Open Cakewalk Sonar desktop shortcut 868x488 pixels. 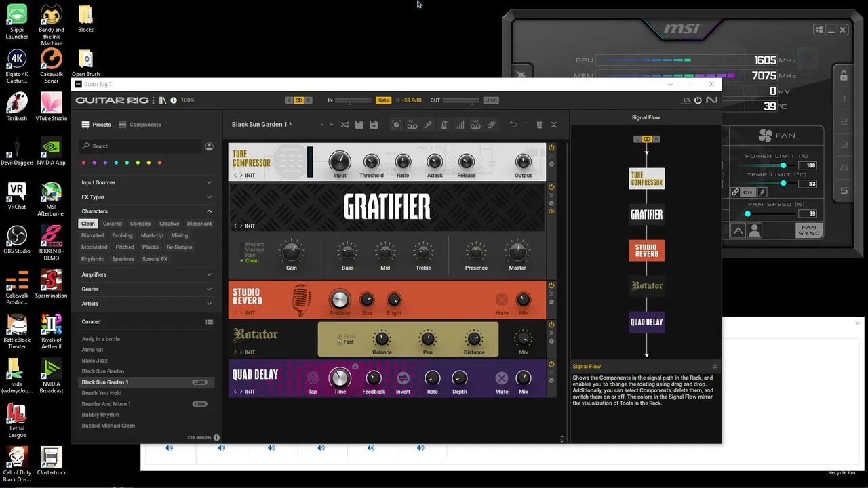coord(52,64)
